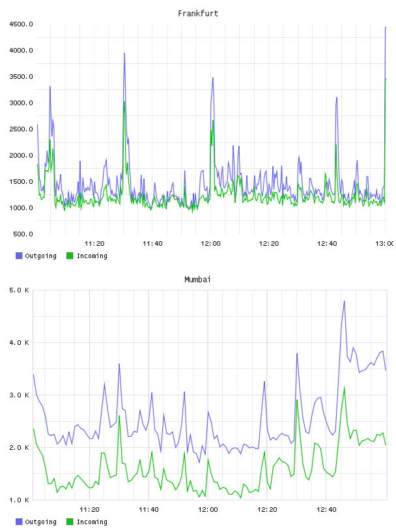This screenshot has height=532, width=396.
Task: Select the Outgoing legend label under Mumbai
Action: 40,522
